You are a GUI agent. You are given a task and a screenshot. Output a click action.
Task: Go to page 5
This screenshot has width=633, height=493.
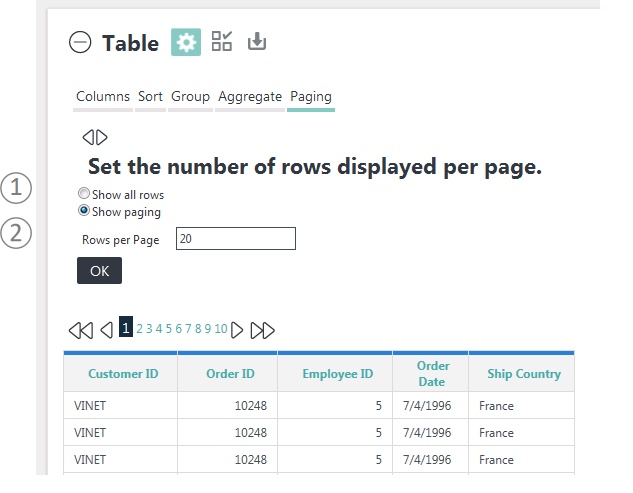(x=169, y=329)
